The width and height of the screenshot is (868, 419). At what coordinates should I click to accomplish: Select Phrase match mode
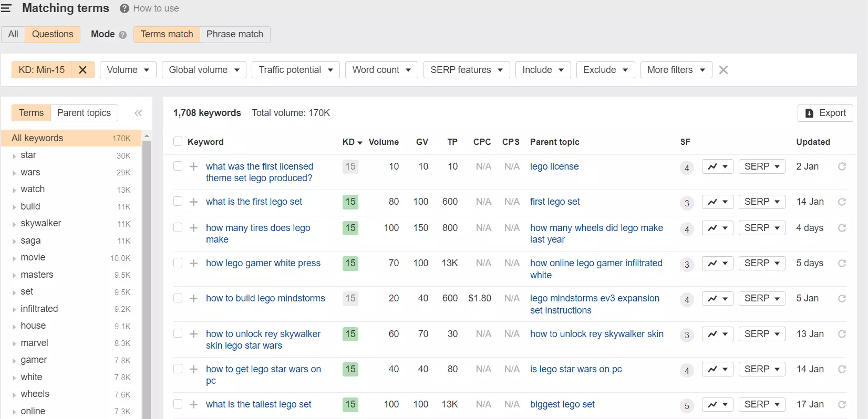[235, 34]
